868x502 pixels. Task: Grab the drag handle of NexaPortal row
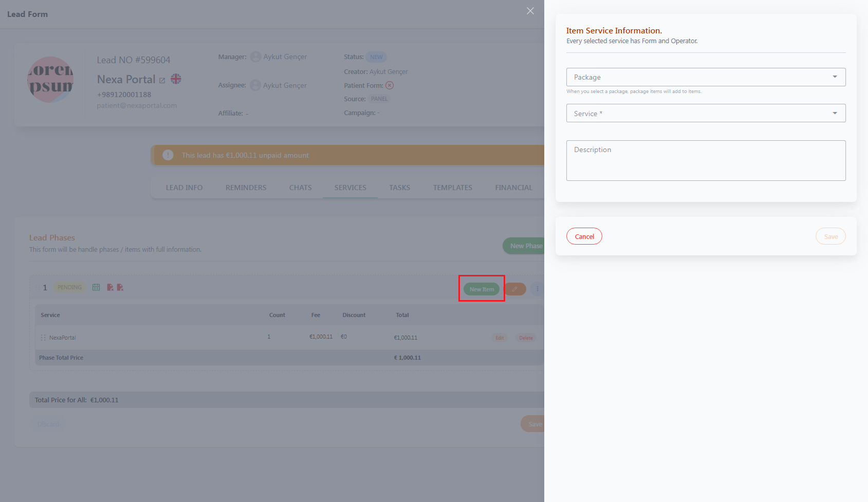point(43,338)
